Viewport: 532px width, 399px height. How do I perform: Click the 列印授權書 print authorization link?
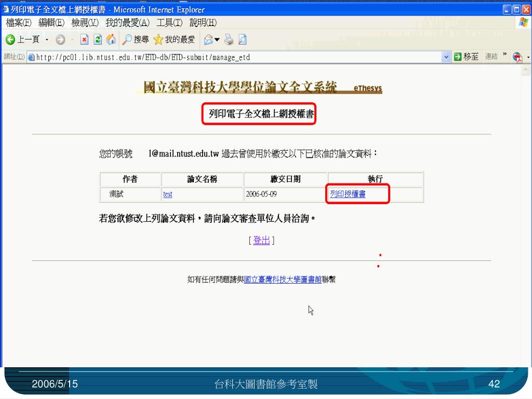click(x=348, y=194)
